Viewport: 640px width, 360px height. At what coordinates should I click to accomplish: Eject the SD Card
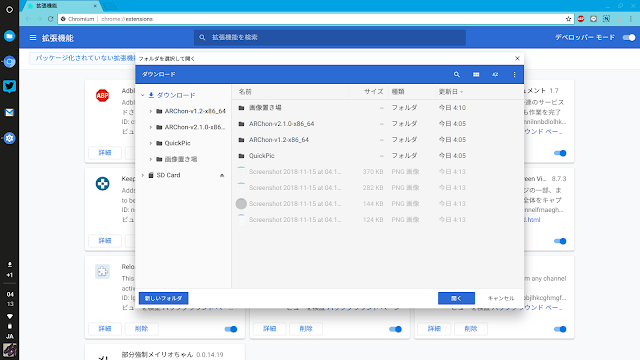pos(222,176)
